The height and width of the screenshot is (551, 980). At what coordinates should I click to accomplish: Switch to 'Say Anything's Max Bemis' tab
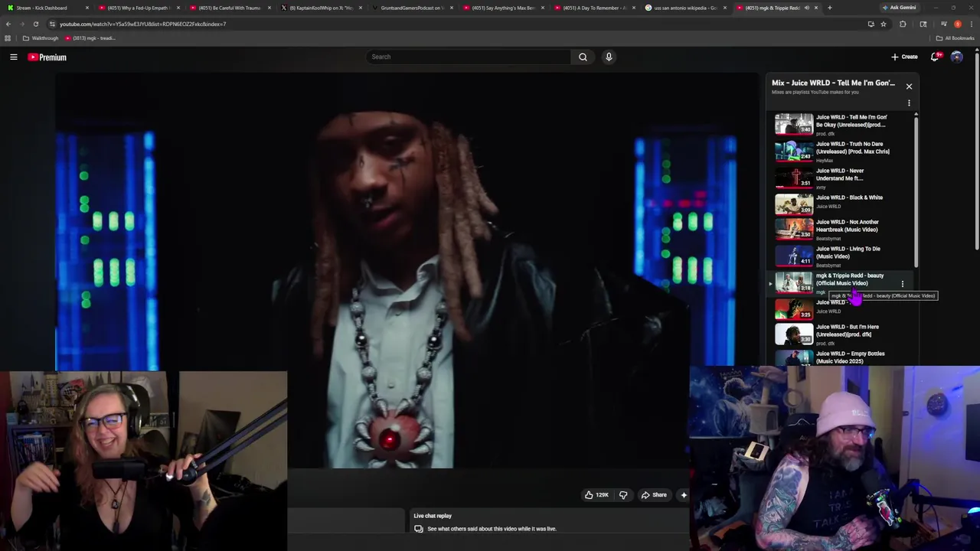point(502,8)
